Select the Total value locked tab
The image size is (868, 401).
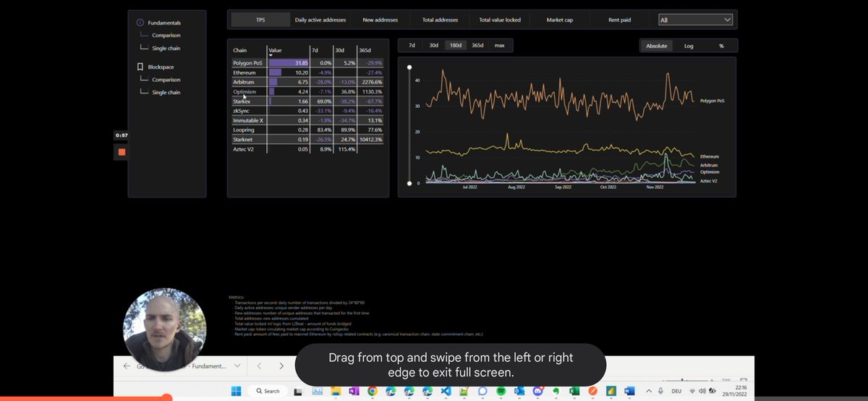499,20
